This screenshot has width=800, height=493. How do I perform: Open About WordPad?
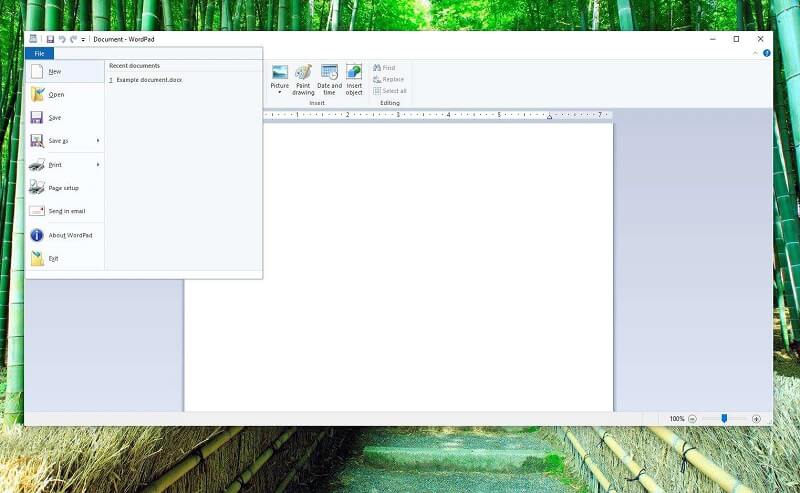pos(65,235)
